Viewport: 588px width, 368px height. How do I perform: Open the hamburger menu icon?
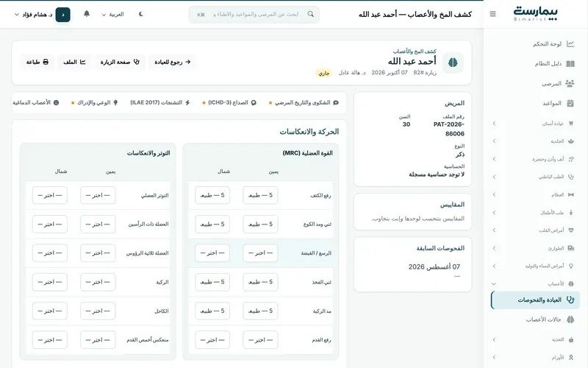(x=492, y=14)
